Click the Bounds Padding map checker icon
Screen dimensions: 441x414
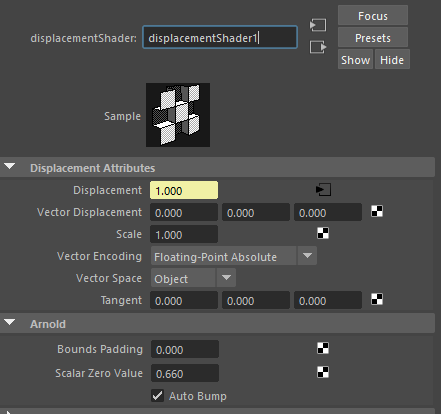coord(323,348)
